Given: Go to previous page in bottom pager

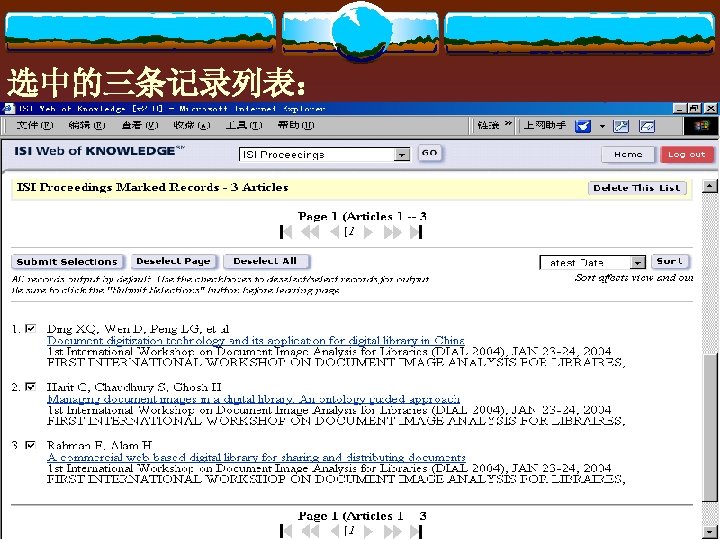Looking at the screenshot, I should [x=335, y=531].
